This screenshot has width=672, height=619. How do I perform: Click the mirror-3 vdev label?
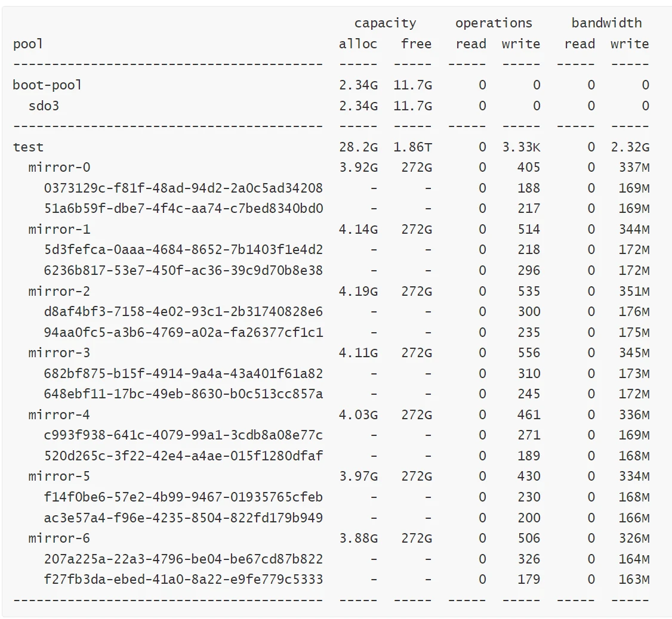tap(59, 353)
